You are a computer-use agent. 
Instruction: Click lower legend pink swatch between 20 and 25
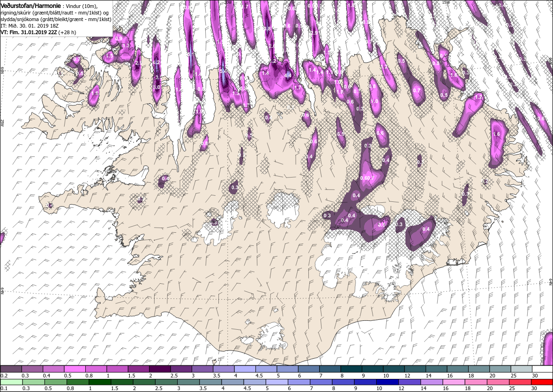[x=498, y=382]
